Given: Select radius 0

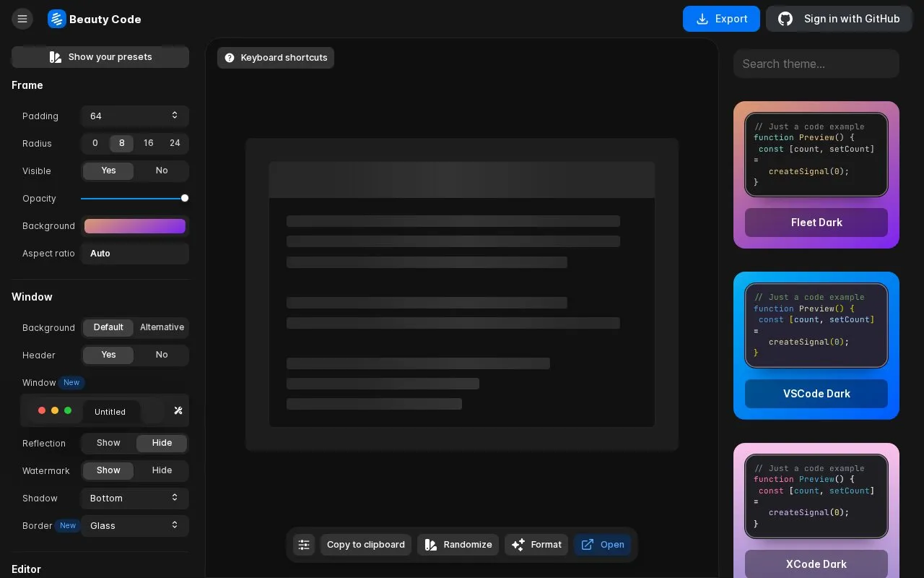Looking at the screenshot, I should [x=95, y=143].
